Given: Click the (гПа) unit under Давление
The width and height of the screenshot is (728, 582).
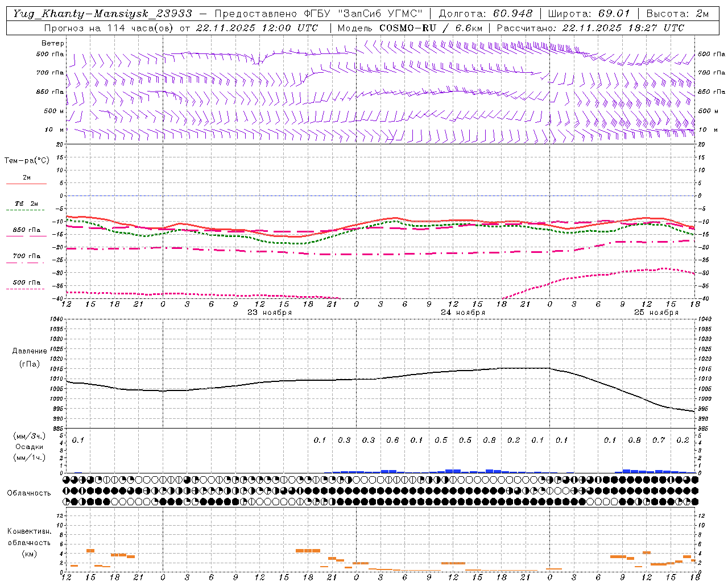Looking at the screenshot, I should (x=30, y=364).
